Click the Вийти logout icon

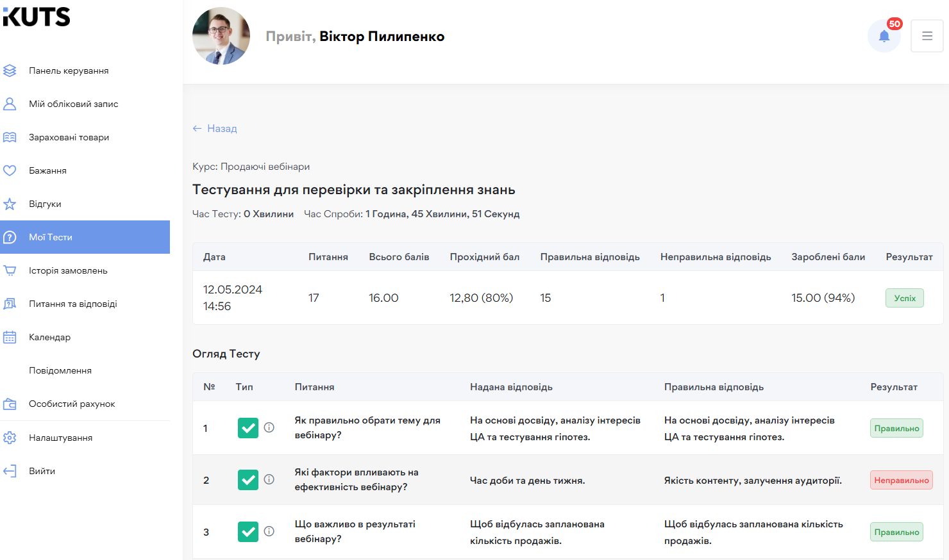(x=9, y=470)
